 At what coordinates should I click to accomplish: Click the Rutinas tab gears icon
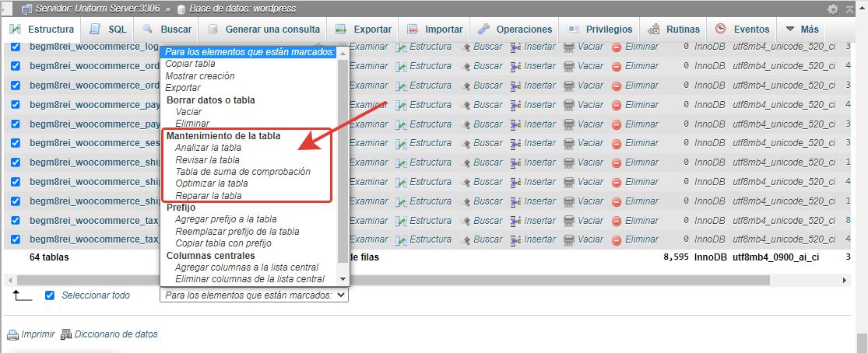654,30
